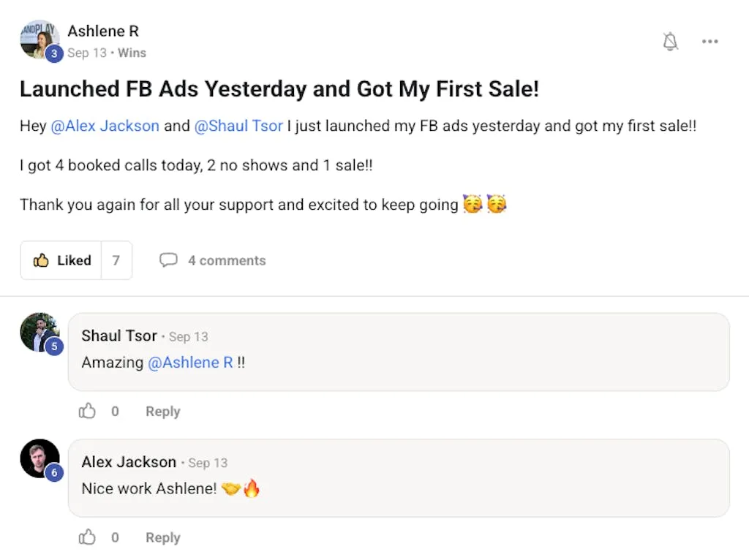The image size is (749, 560).
Task: Click the level 3 badge on Ashlene's avatar
Action: point(53,53)
